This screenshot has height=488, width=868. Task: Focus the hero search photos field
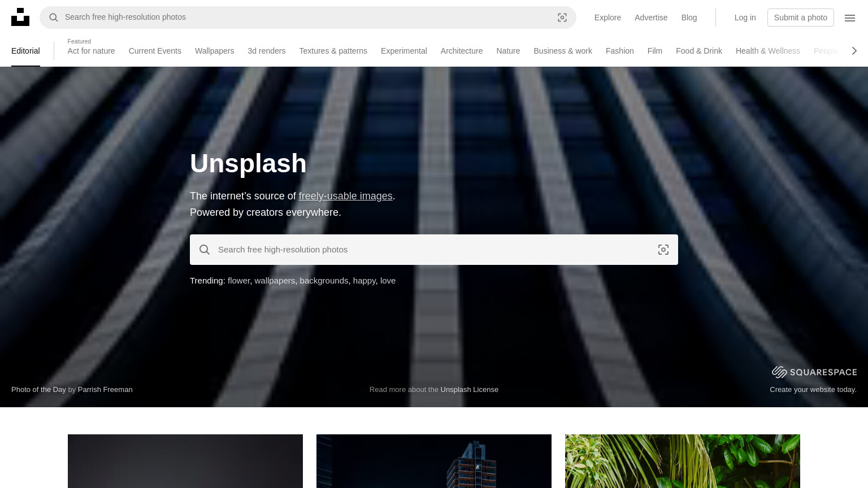pyautogui.click(x=434, y=250)
